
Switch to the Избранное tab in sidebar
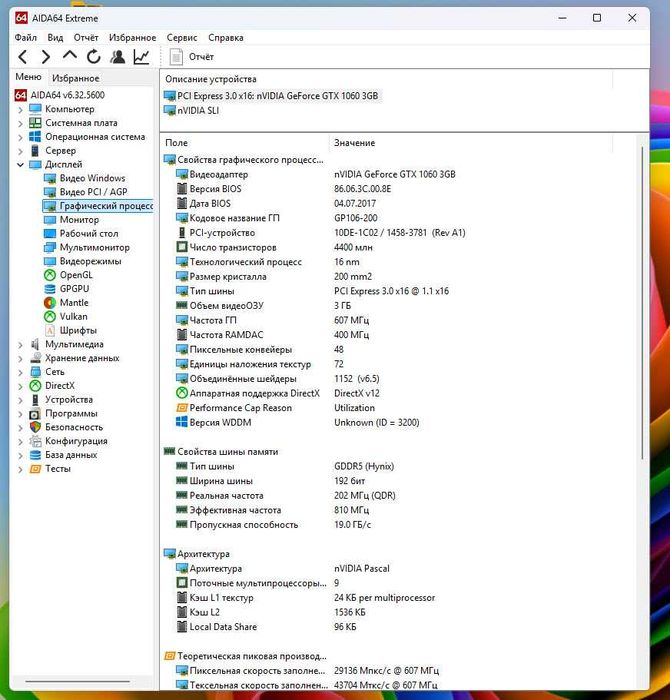point(75,78)
